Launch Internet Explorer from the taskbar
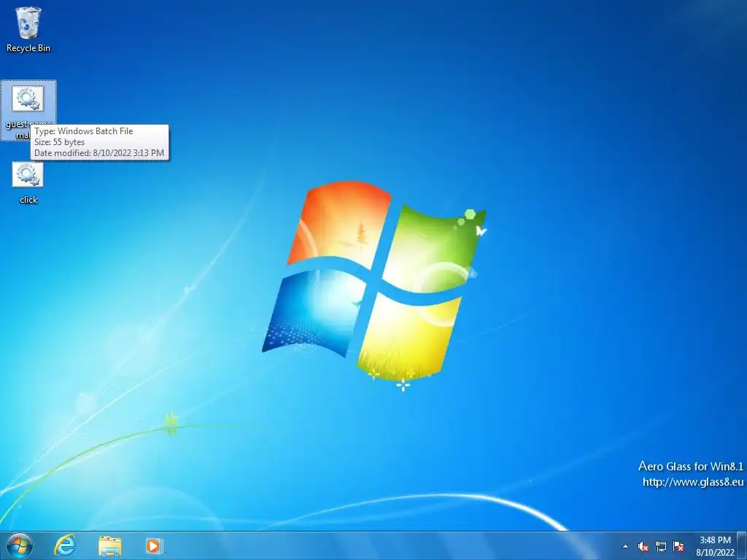The image size is (747, 560). (65, 545)
